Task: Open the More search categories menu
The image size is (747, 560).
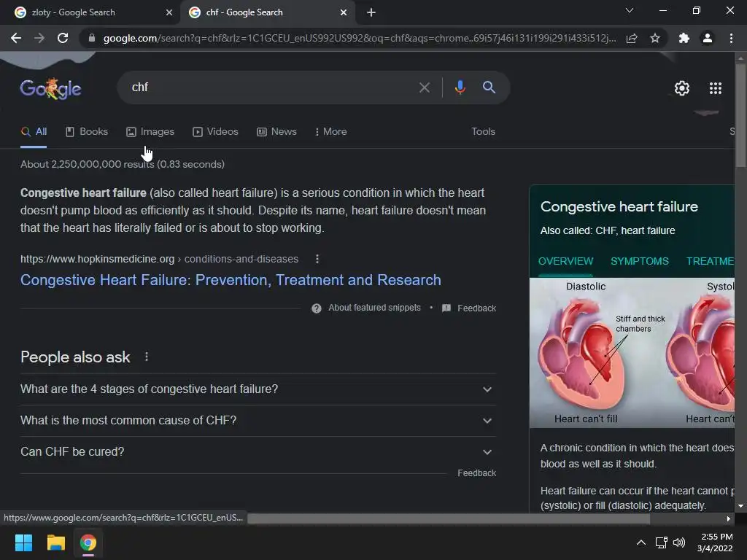Action: (x=331, y=132)
